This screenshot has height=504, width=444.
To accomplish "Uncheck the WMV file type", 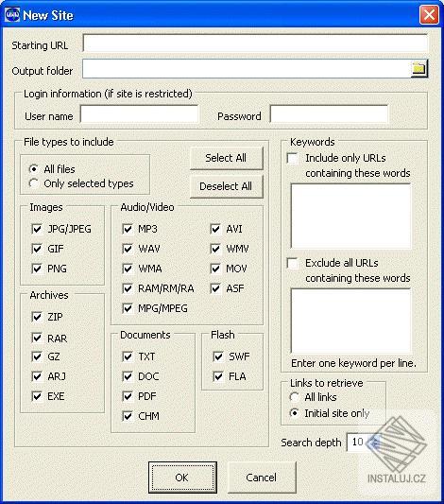I will click(215, 249).
